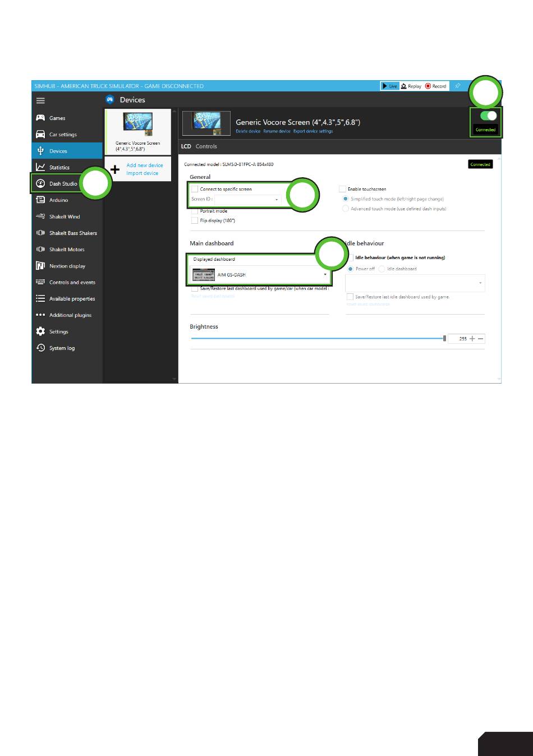Select the Power off radio option
The width and height of the screenshot is (533, 756).
pos(351,269)
